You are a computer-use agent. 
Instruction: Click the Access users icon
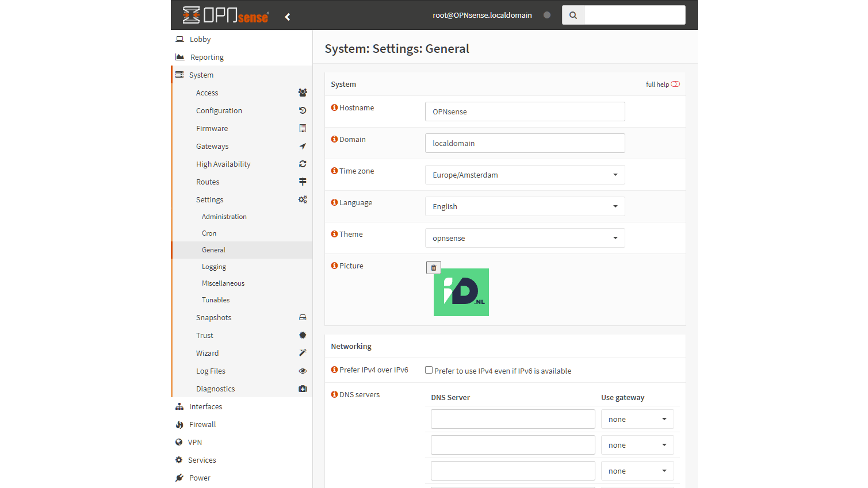click(x=303, y=93)
